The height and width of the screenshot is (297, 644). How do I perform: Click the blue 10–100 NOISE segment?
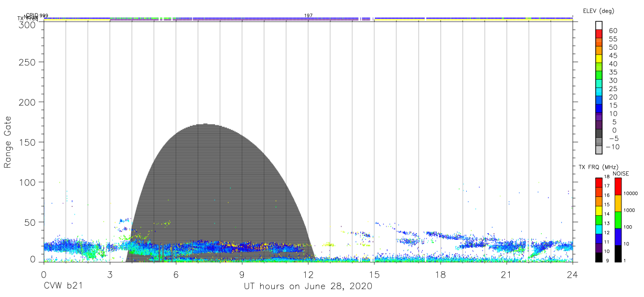point(618,236)
